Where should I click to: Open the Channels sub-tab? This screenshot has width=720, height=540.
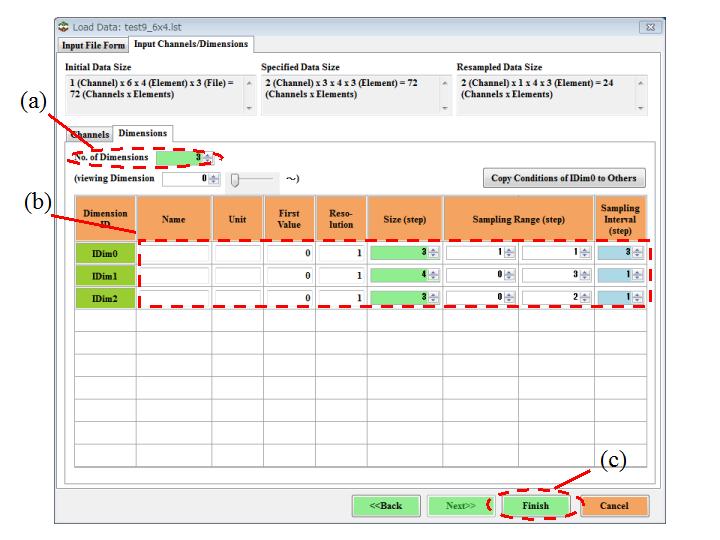(x=91, y=134)
